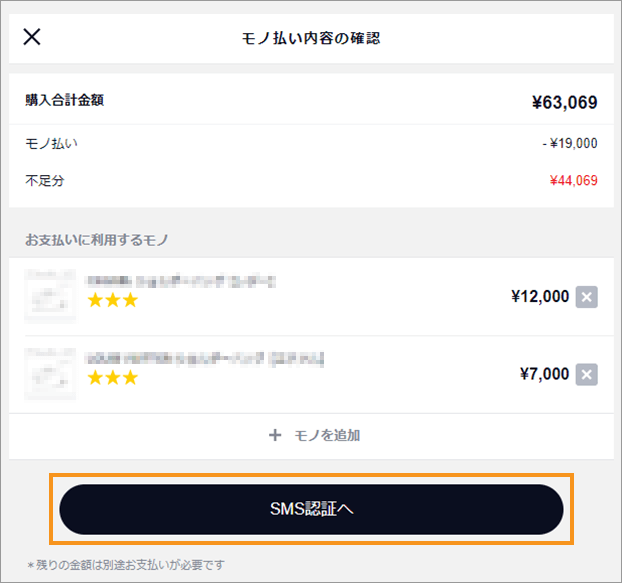Click the お支払いに利用するモノ section heading
The image size is (622, 583).
97,240
